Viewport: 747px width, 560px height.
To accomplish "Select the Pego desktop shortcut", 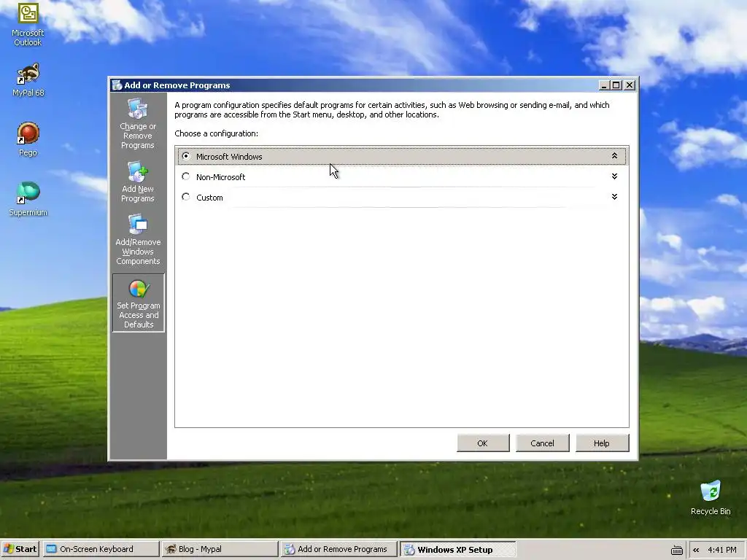I will [x=28, y=139].
